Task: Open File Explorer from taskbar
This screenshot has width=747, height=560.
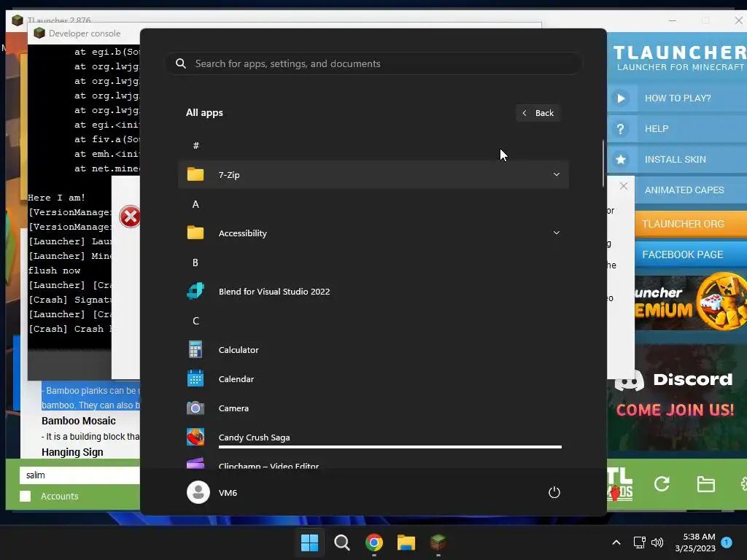Action: click(406, 542)
